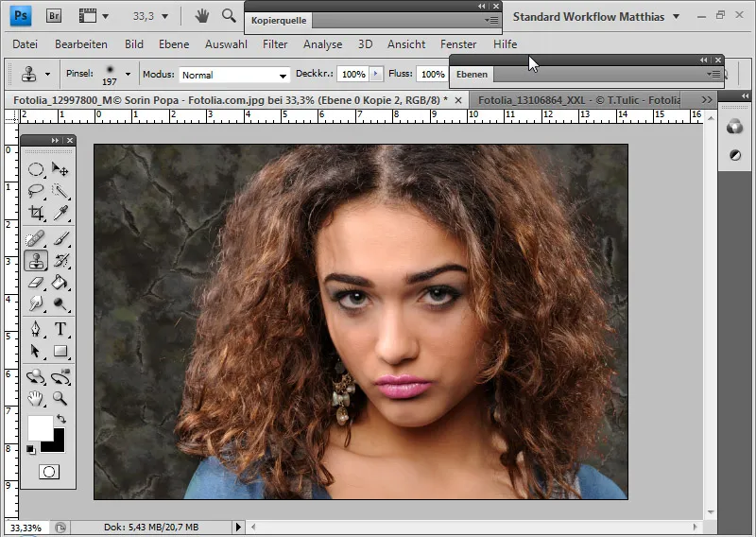Swap foreground and background colors
756x537 pixels.
coord(61,419)
